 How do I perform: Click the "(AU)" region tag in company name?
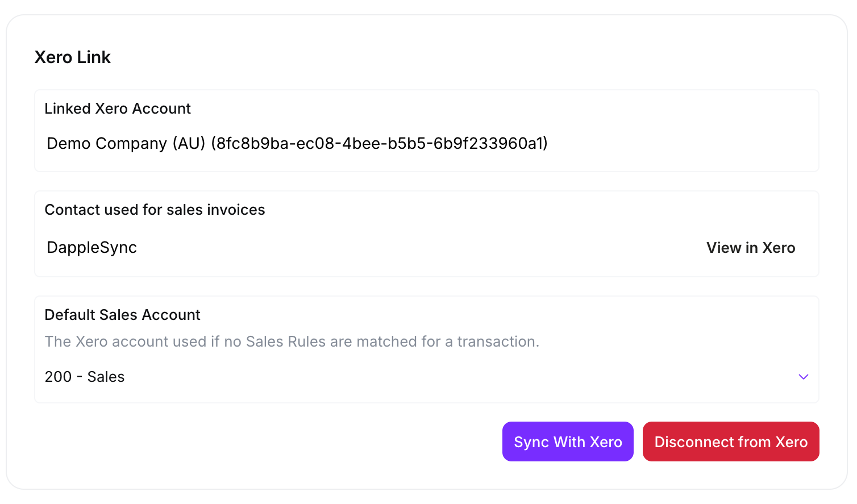[189, 143]
